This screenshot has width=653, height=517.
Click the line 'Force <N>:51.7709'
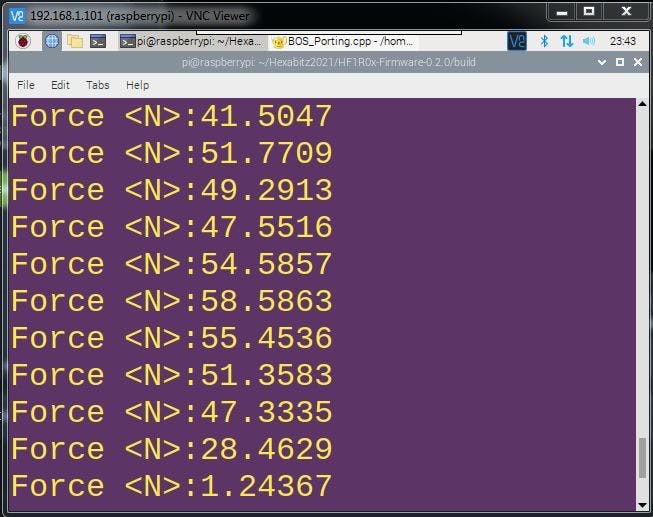point(172,153)
